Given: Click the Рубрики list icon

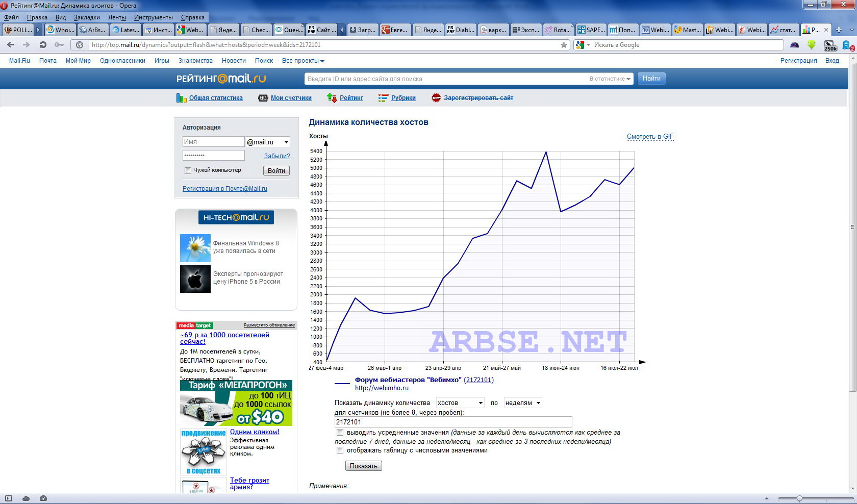Looking at the screenshot, I should (383, 98).
